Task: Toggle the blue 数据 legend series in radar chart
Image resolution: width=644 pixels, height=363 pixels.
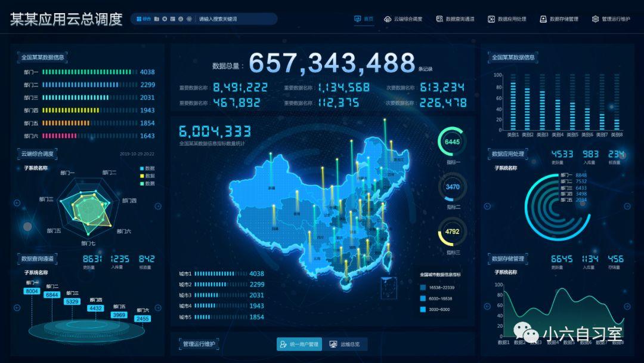Action: pyautogui.click(x=141, y=168)
